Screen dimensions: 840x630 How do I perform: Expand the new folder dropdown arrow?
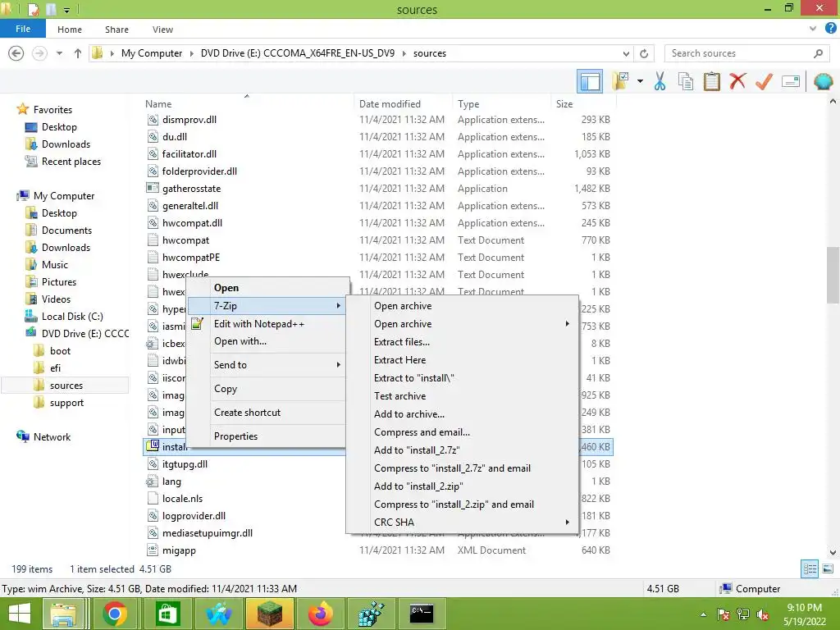point(640,81)
